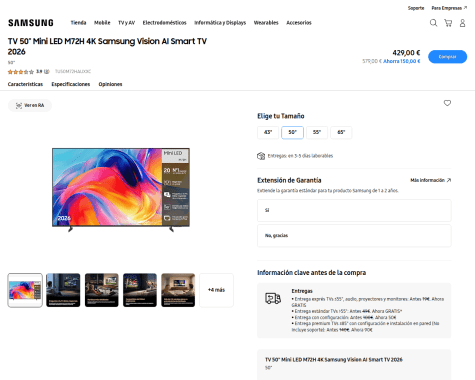Choose No, gracias for warranty extension

pyautogui.click(x=354, y=236)
